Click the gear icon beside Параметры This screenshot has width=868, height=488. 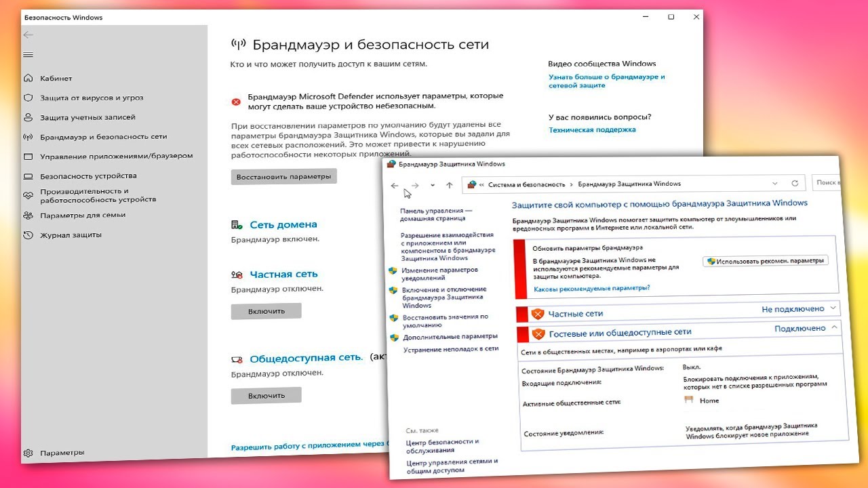pos(28,453)
